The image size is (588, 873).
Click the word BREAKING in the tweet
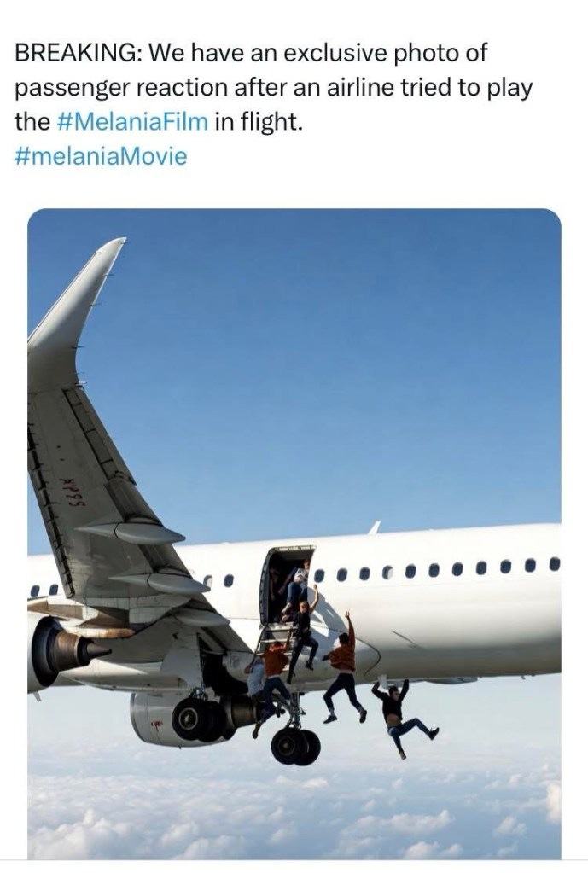(74, 53)
